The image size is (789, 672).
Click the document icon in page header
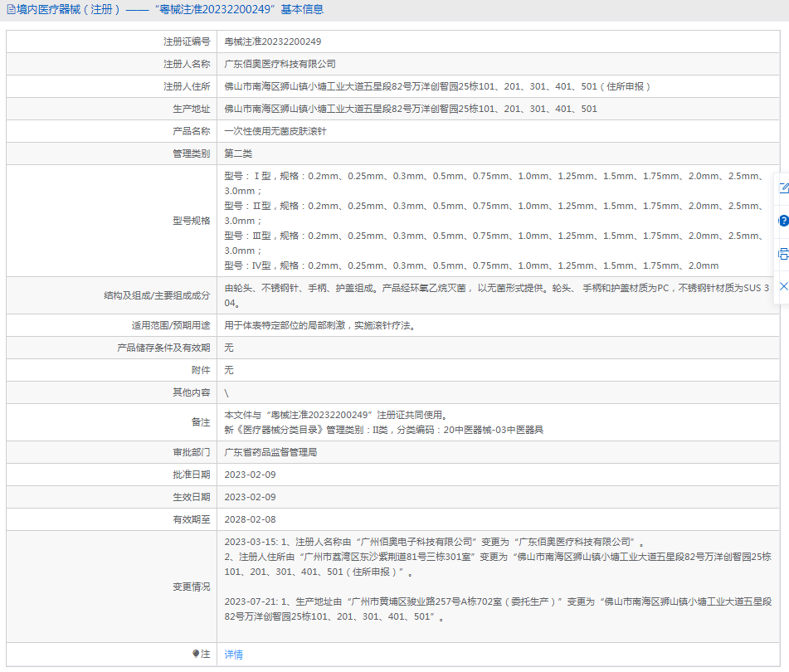tap(11, 10)
